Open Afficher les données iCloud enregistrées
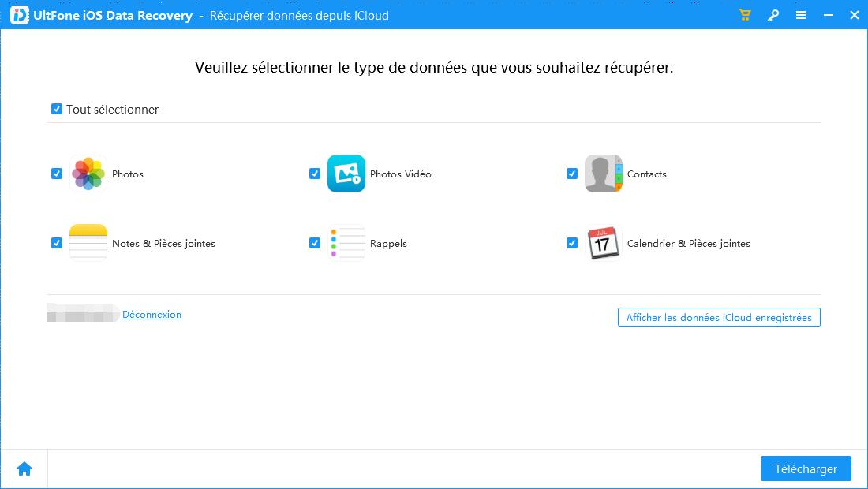Viewport: 868px width, 489px height. point(718,317)
